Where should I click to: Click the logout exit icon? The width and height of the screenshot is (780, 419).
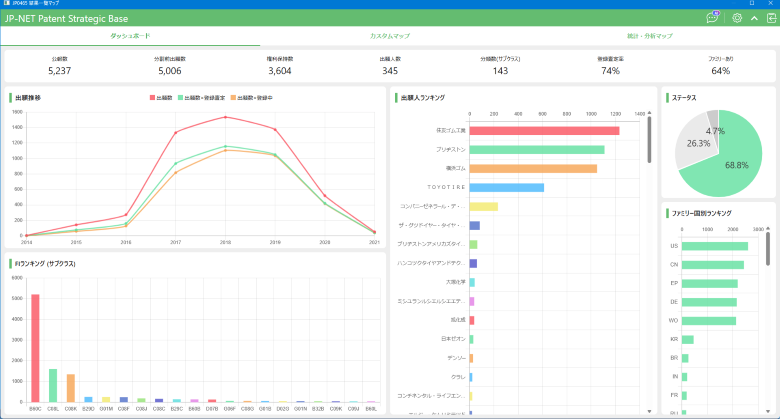coord(770,18)
